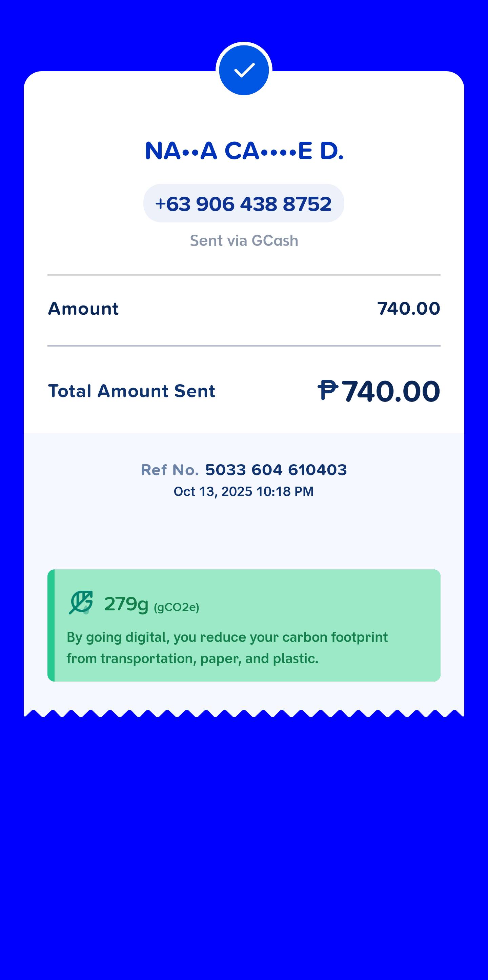
Task: Tap the peso currency symbol
Action: coord(328,390)
